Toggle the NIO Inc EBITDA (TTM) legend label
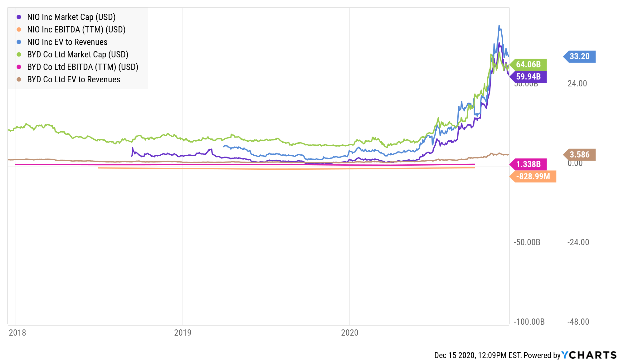 point(76,30)
